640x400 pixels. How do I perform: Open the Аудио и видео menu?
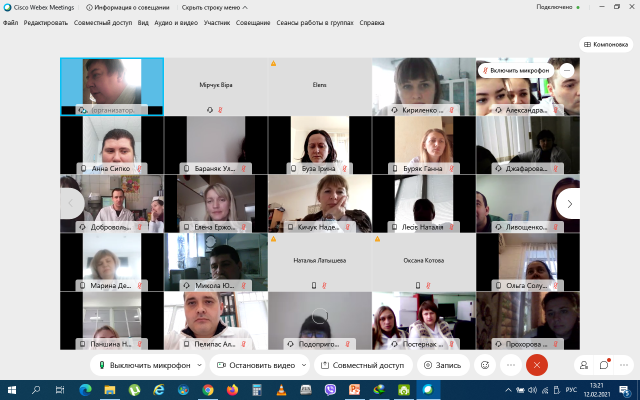click(176, 23)
